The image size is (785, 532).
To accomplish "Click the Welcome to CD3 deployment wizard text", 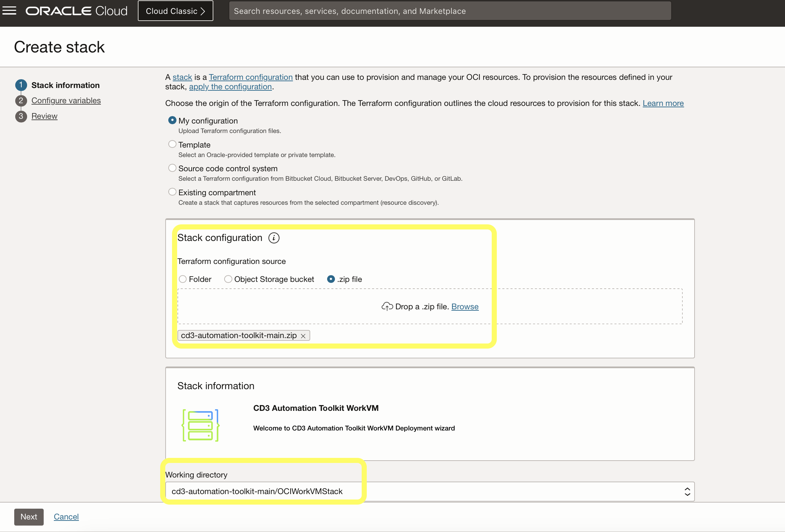I will (x=354, y=428).
